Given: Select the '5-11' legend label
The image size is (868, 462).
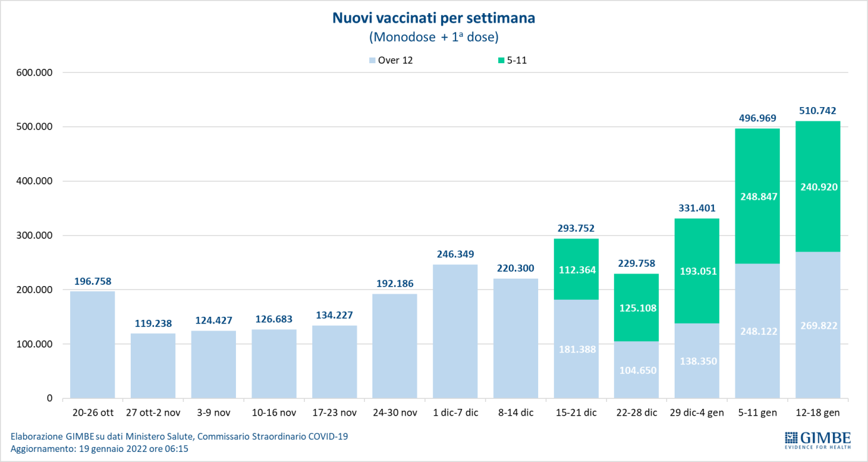Looking at the screenshot, I should tap(517, 61).
